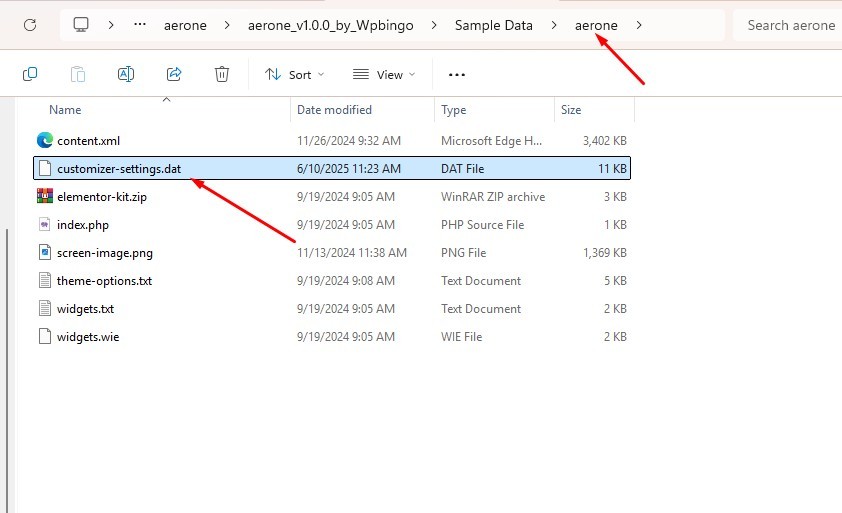This screenshot has height=513, width=842.
Task: Expand chevron after monitor icon
Action: click(x=111, y=25)
